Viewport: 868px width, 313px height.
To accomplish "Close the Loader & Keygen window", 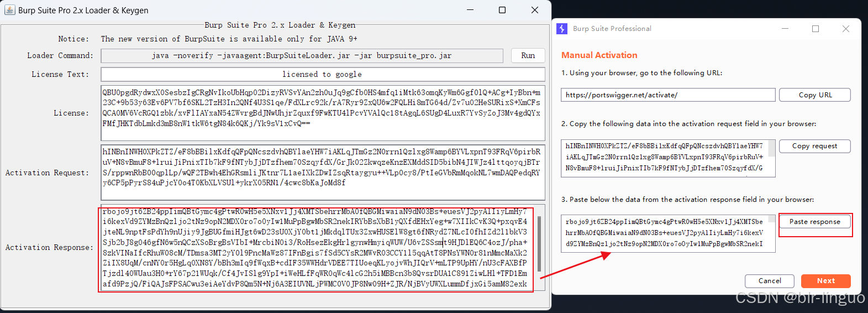I will 535,10.
